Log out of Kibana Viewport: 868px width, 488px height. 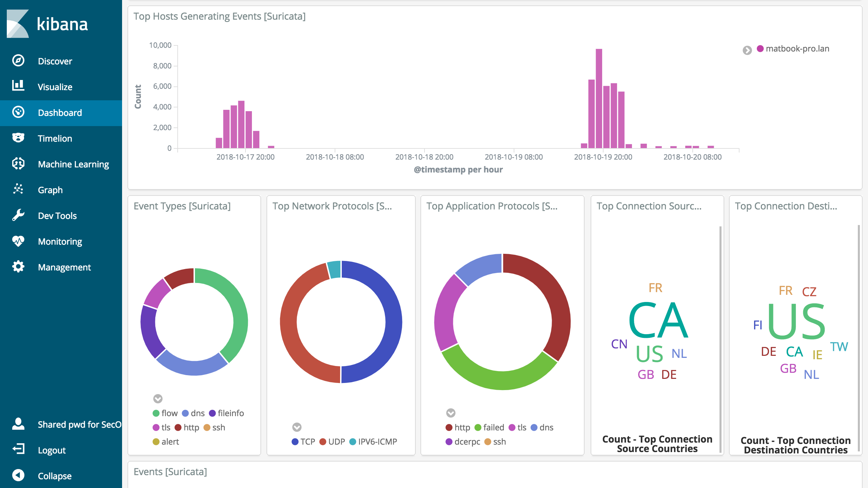pos(52,450)
